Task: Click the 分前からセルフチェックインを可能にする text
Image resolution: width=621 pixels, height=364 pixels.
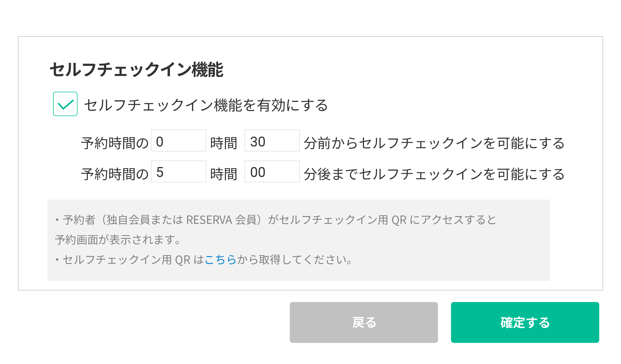Action: click(434, 143)
